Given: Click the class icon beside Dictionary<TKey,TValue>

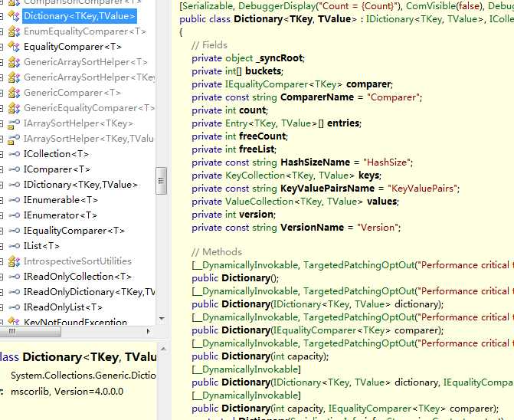Looking at the screenshot, I should [x=14, y=16].
